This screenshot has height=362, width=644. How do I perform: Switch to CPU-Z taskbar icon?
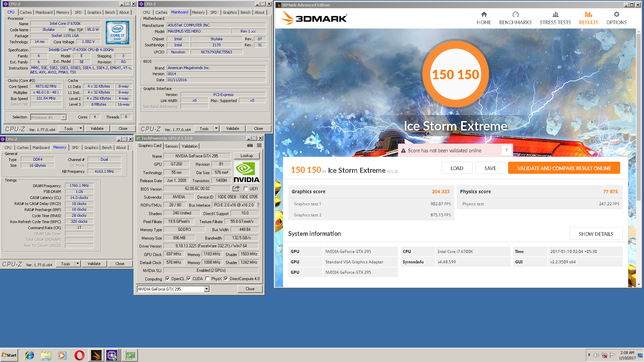[112, 355]
